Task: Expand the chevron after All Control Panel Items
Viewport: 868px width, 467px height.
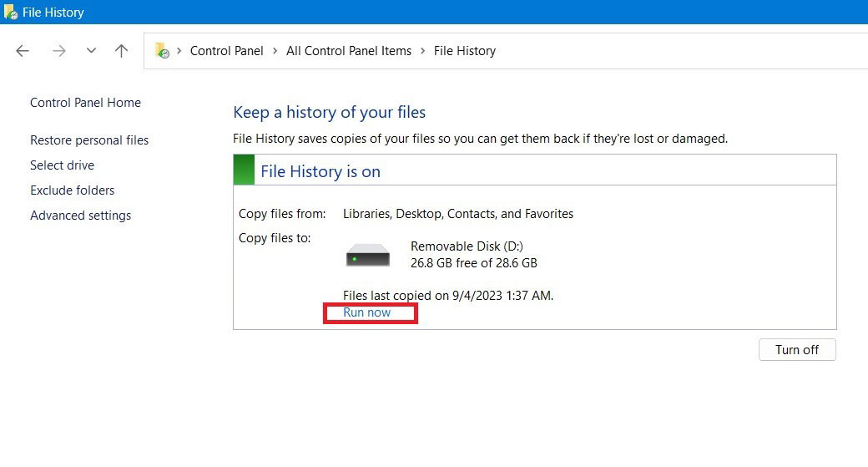Action: (x=422, y=51)
